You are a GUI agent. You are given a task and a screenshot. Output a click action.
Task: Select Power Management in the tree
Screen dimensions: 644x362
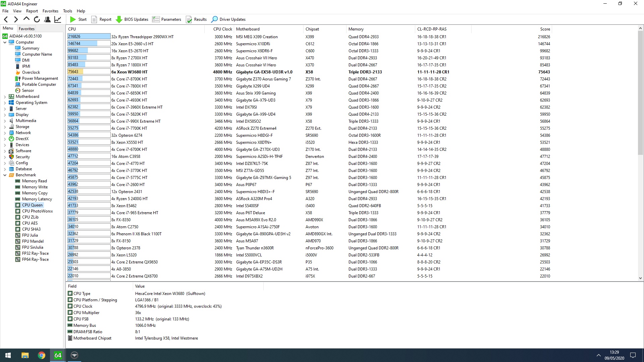[40, 78]
